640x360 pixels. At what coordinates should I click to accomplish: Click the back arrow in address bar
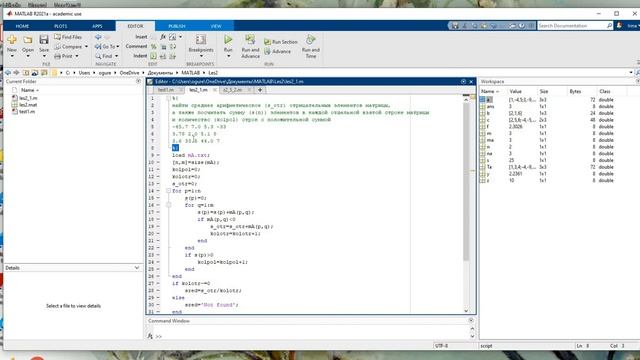click(x=8, y=73)
